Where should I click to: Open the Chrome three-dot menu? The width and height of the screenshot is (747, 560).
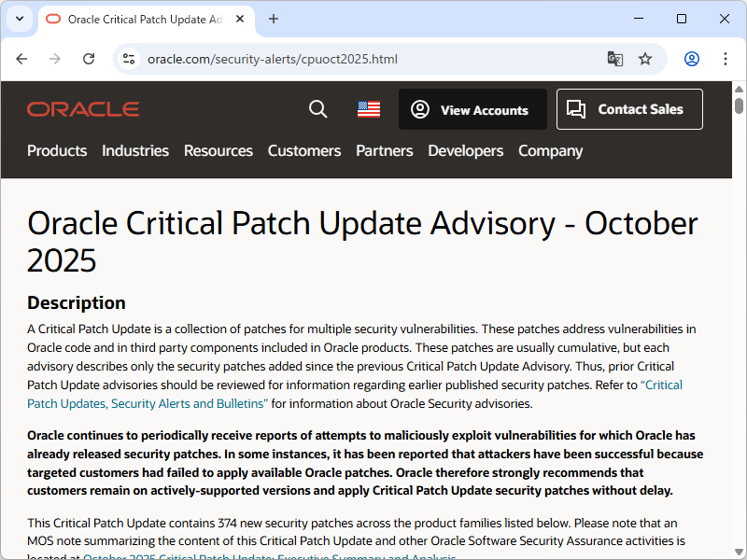click(x=726, y=58)
